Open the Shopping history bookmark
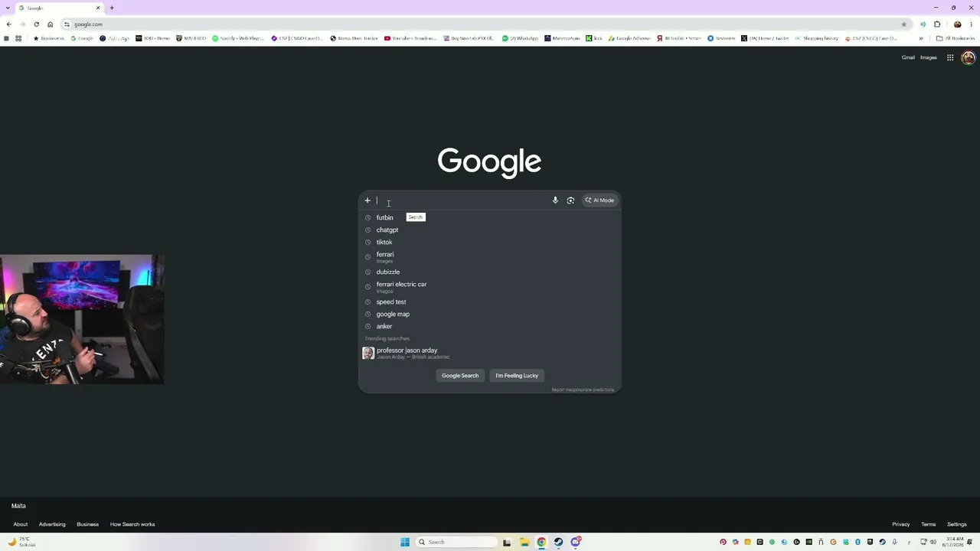Image resolution: width=980 pixels, height=551 pixels. tap(817, 38)
